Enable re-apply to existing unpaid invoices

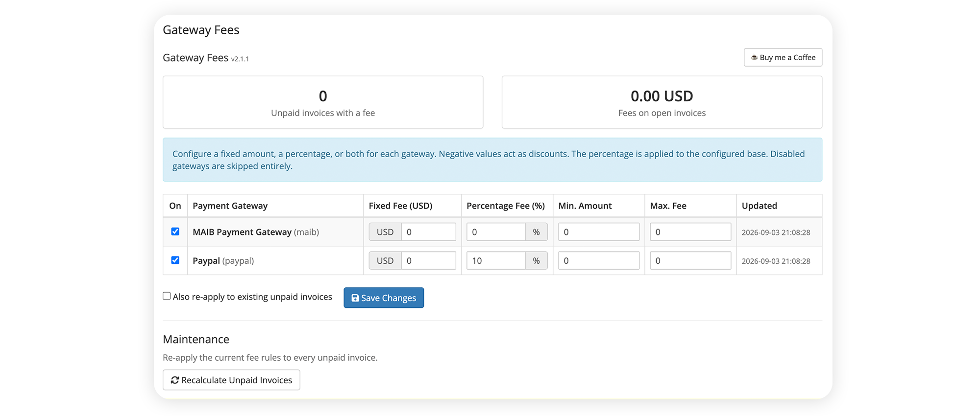167,296
